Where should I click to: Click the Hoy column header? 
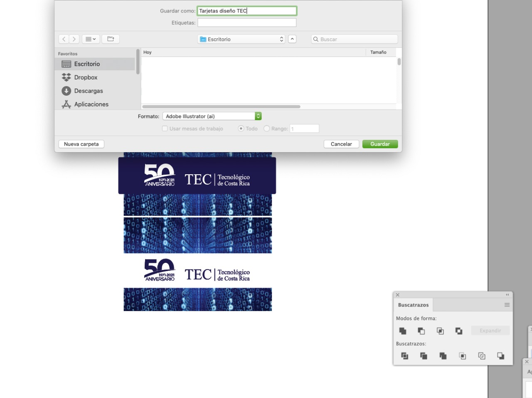254,52
